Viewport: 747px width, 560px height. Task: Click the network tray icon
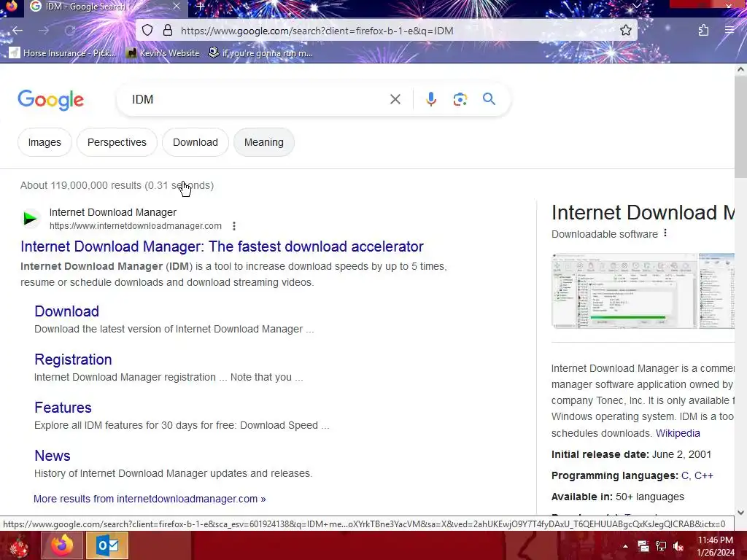pos(661,546)
